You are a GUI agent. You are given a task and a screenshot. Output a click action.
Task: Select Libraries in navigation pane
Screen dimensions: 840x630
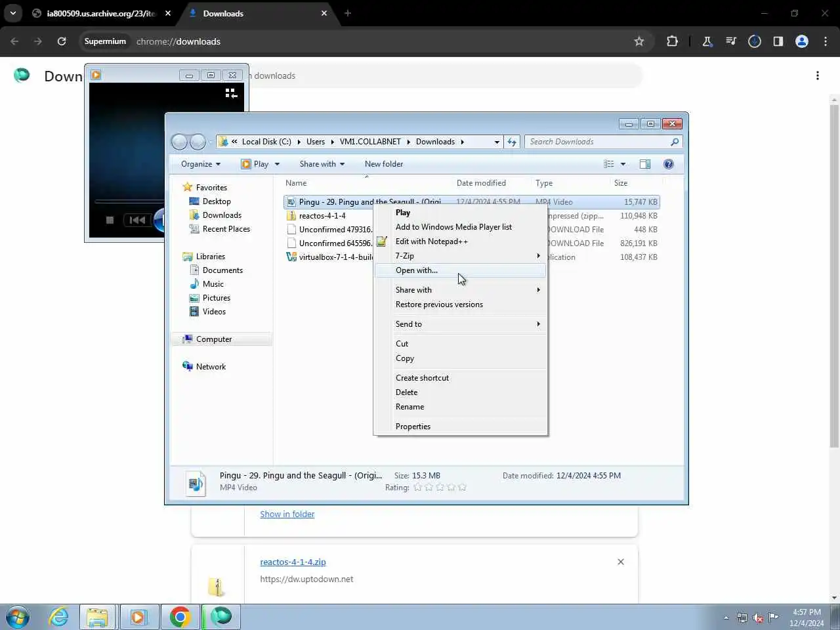(210, 257)
